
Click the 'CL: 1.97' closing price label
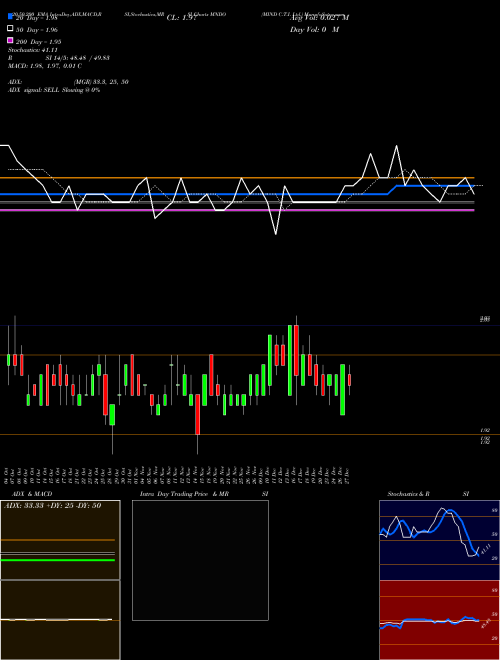(x=182, y=18)
